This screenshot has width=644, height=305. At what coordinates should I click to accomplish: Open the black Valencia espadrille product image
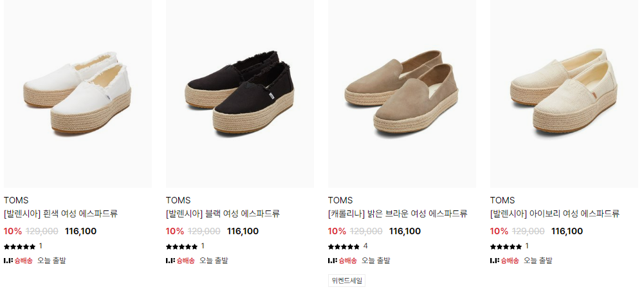(240, 94)
